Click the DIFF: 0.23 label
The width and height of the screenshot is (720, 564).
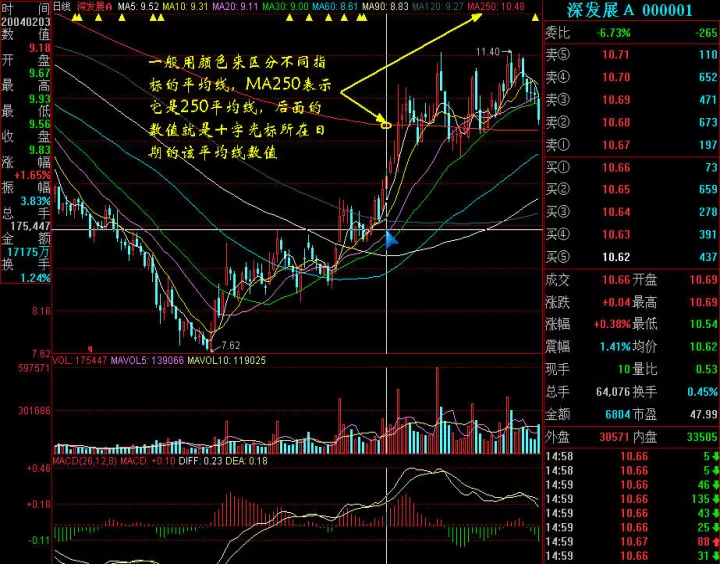tap(199, 461)
